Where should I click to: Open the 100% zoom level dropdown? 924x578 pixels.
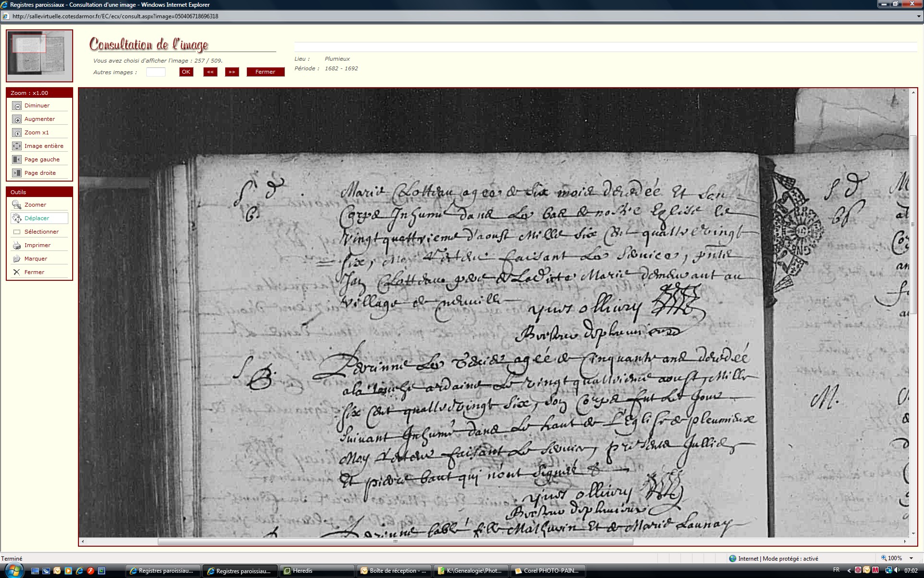point(911,558)
